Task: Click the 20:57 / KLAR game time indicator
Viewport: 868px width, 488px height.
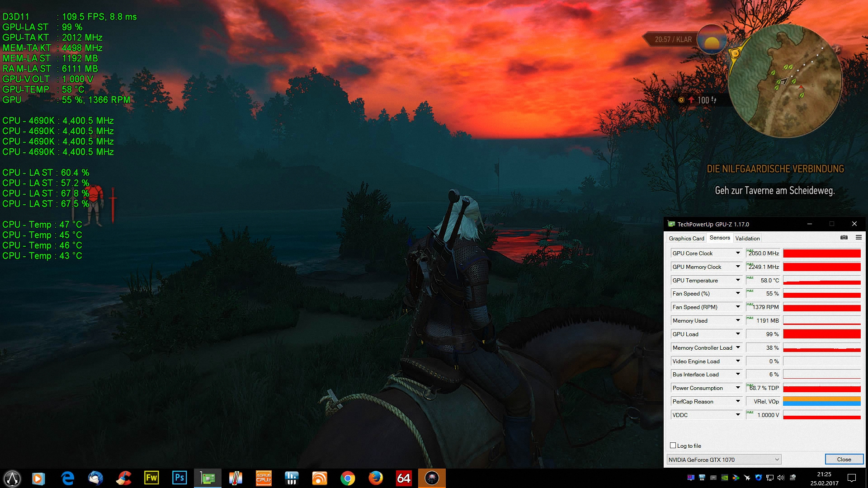Action: tap(673, 40)
